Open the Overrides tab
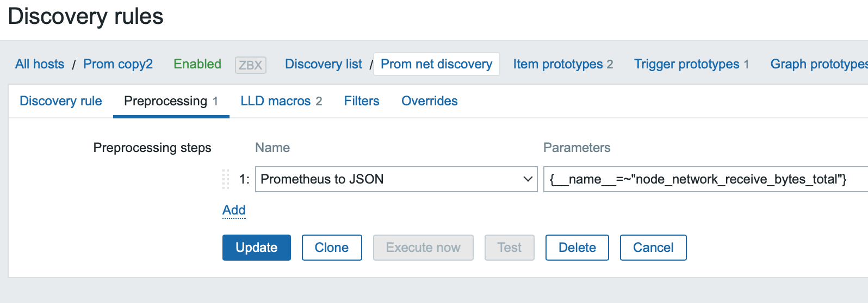 click(x=429, y=101)
